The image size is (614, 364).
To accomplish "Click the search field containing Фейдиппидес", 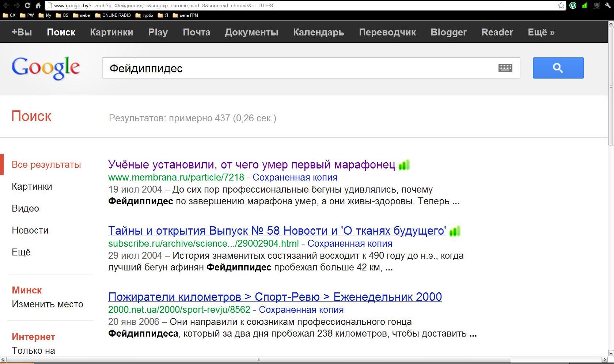I will (x=300, y=68).
